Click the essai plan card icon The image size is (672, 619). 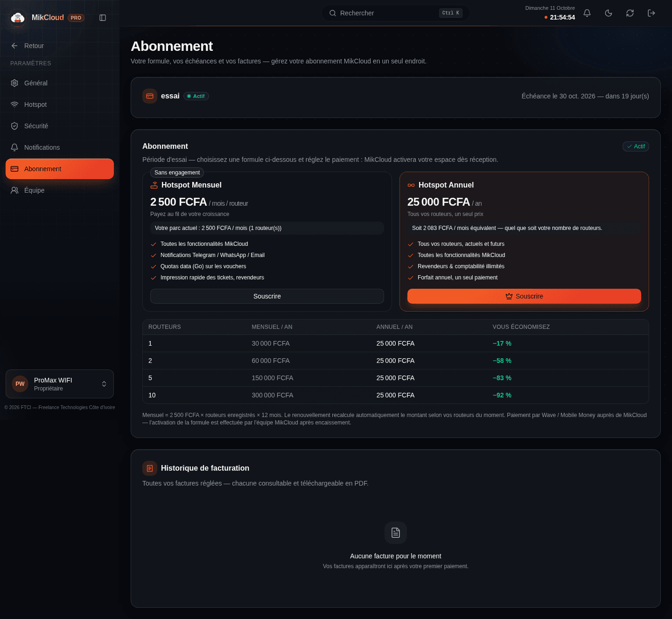(150, 96)
